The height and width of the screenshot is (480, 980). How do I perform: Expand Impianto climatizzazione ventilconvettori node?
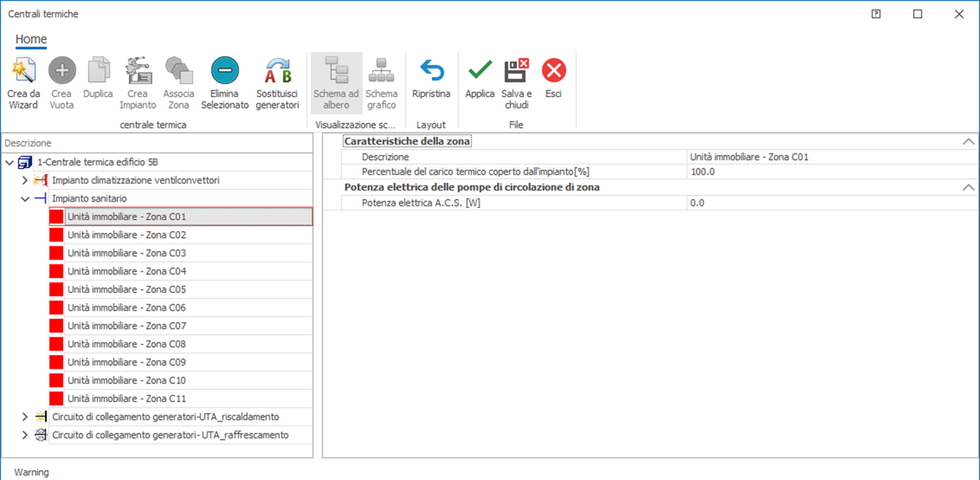pyautogui.click(x=25, y=180)
